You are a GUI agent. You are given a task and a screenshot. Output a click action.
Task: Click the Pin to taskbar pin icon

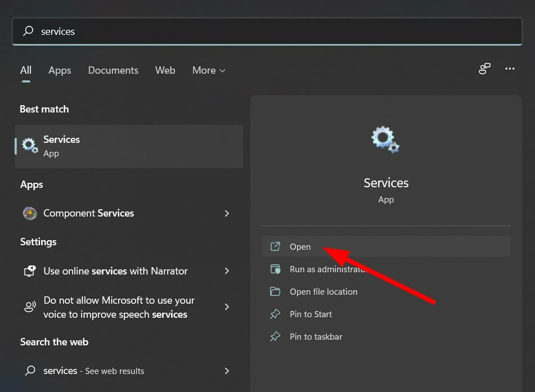click(276, 336)
